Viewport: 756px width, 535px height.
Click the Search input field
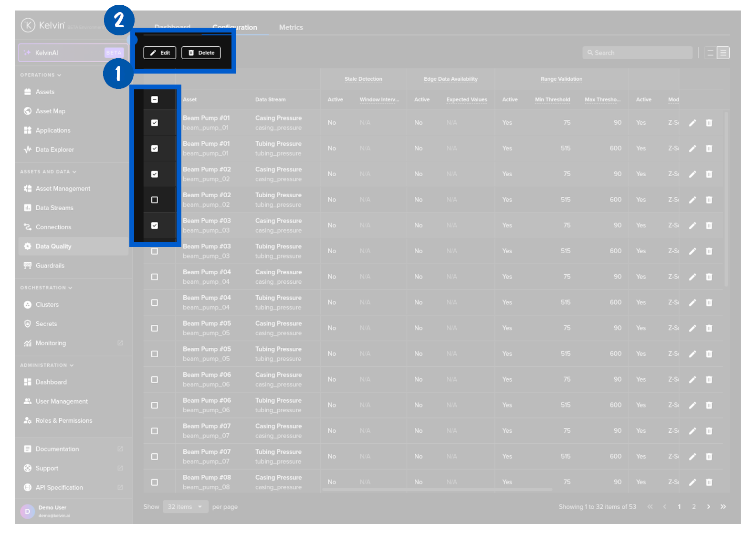point(637,53)
